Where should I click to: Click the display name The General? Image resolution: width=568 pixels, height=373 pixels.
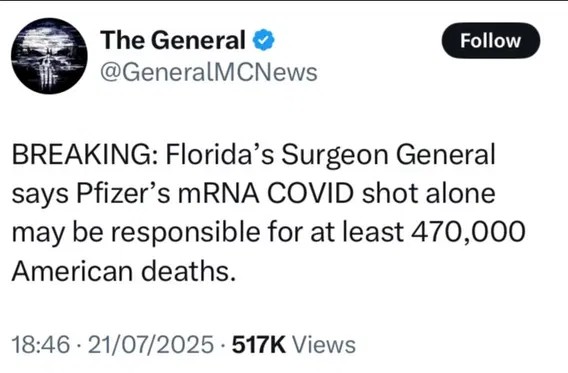click(x=173, y=40)
